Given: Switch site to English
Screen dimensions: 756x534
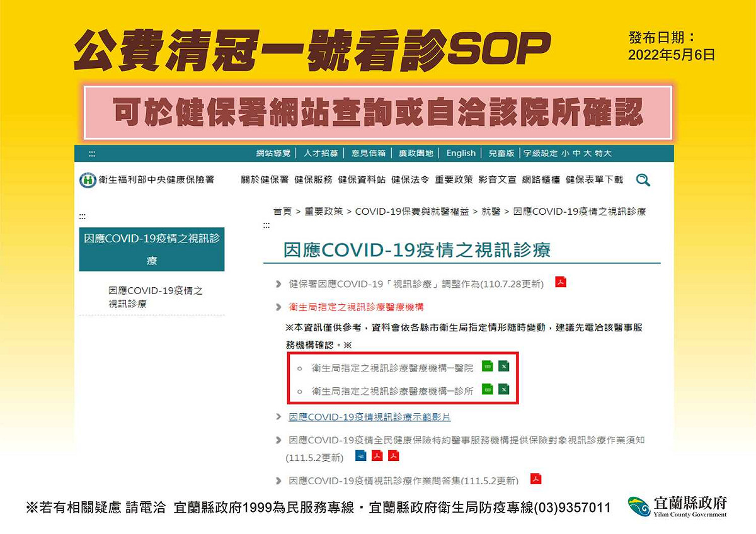Looking at the screenshot, I should point(461,153).
